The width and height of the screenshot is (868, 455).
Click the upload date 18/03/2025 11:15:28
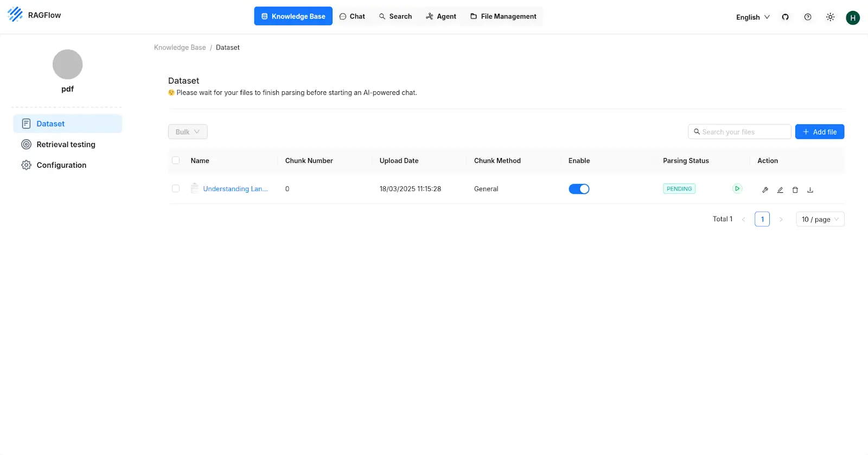[x=411, y=189]
